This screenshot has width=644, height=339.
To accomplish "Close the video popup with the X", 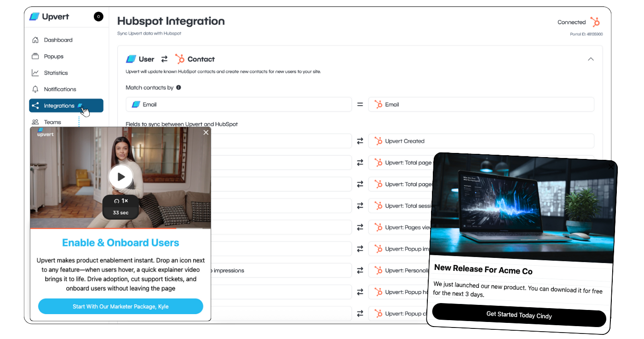I will point(206,132).
